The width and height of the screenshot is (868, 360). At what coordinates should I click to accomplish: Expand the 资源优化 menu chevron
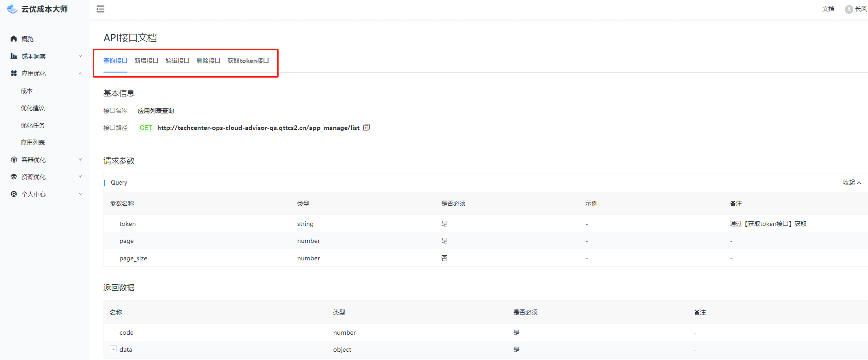[x=80, y=177]
